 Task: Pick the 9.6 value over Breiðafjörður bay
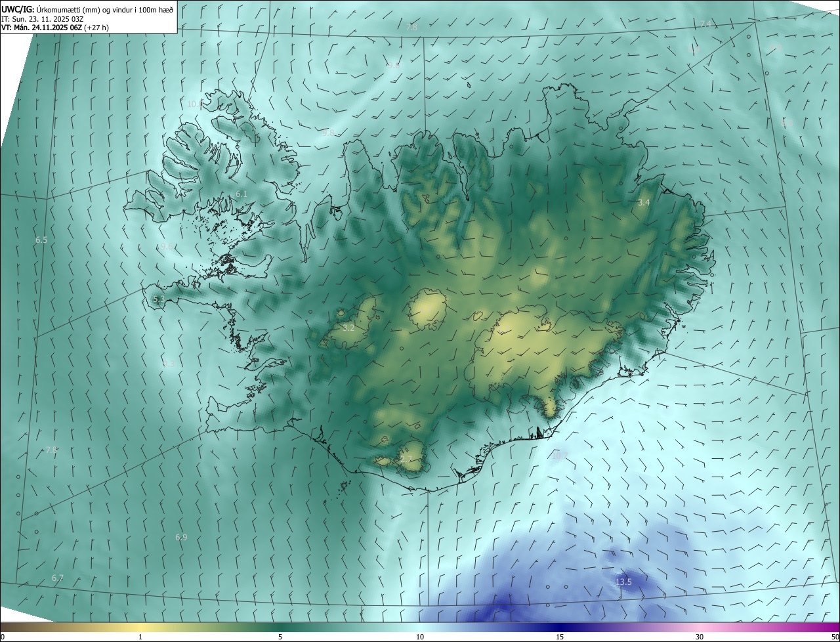167,246
